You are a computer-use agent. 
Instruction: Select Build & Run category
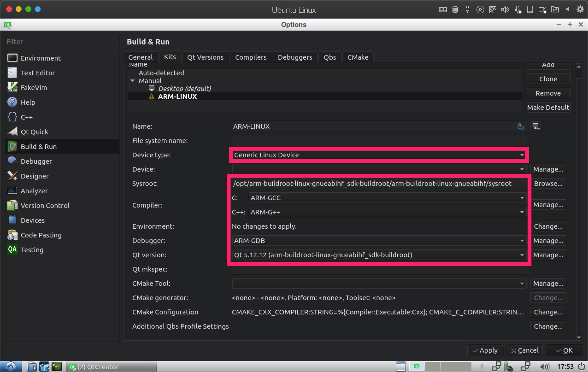[62, 147]
